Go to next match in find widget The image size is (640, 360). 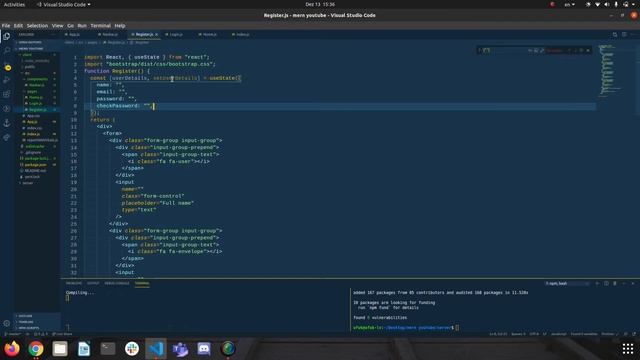(576, 51)
